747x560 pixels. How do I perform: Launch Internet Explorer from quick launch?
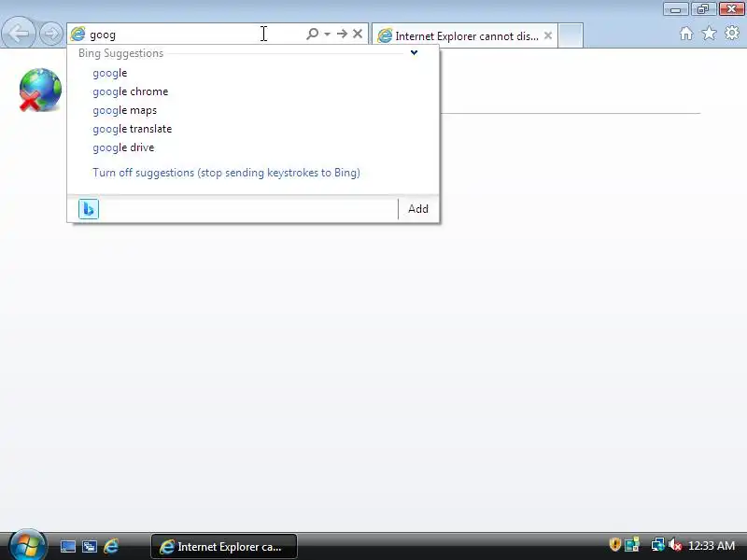click(x=111, y=546)
